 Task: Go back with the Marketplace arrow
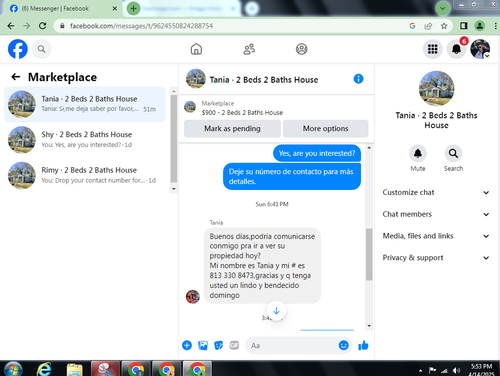pyautogui.click(x=16, y=77)
